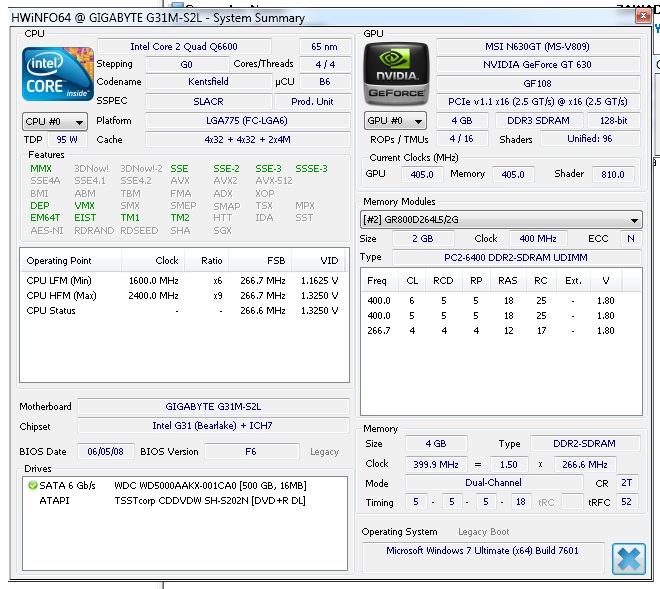Image resolution: width=660 pixels, height=589 pixels.
Task: Click the cache 4x32 + 4x32 + 2x4M field
Action: pos(248,139)
